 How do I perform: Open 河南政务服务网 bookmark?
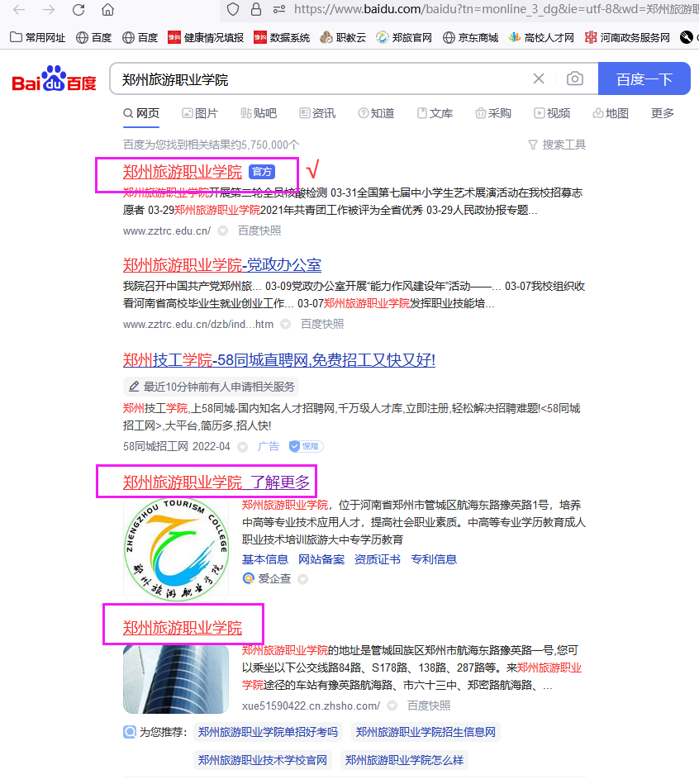627,37
